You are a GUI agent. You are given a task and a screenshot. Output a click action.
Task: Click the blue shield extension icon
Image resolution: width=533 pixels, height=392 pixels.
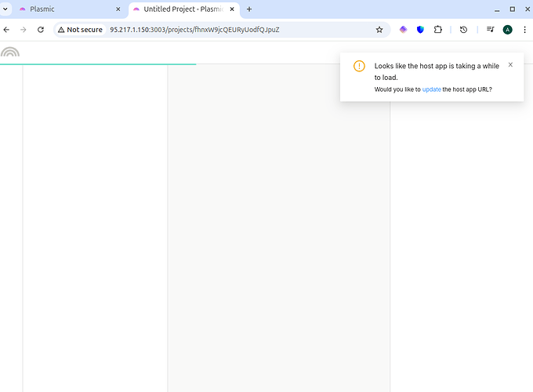point(420,30)
